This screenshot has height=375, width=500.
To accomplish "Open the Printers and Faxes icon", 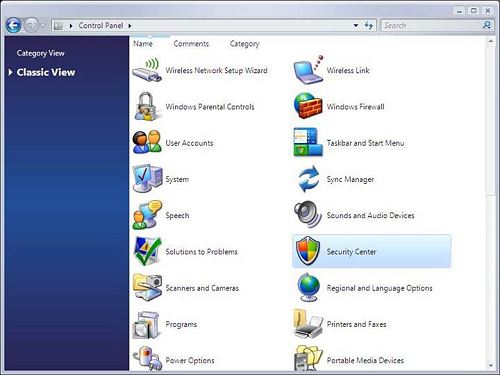I will 308,324.
